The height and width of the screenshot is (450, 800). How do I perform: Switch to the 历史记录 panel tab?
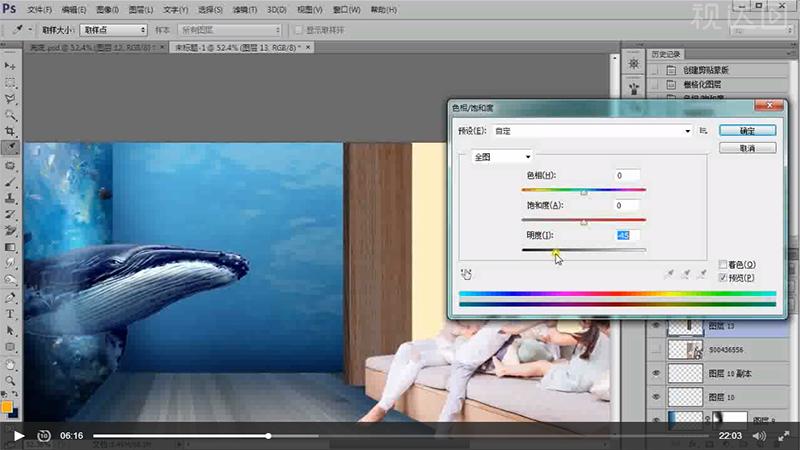click(x=666, y=54)
